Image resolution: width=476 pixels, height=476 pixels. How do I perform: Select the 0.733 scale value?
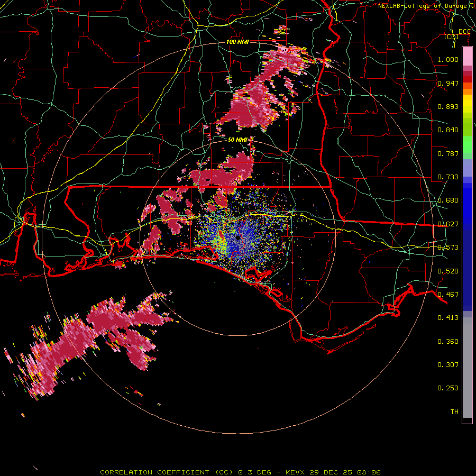448,177
